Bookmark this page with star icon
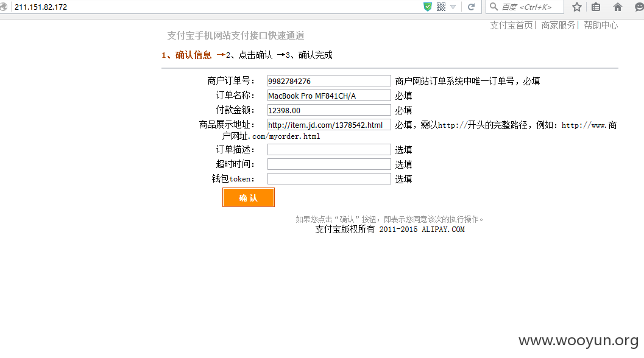 (x=577, y=7)
